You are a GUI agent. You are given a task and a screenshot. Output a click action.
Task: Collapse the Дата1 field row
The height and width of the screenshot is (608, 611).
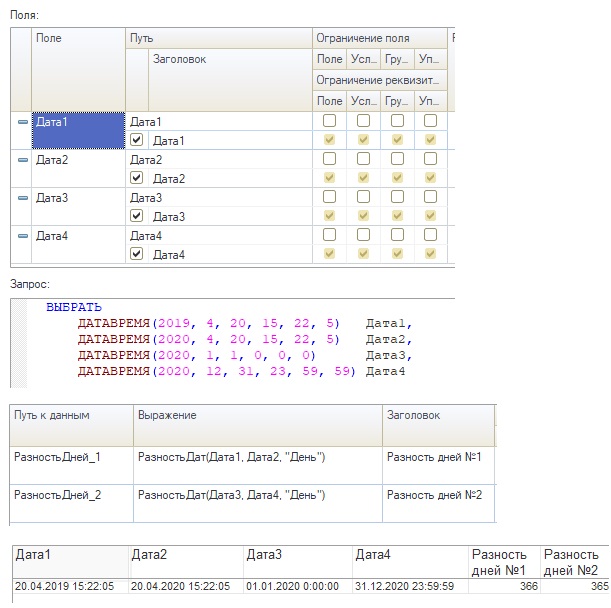[23, 122]
